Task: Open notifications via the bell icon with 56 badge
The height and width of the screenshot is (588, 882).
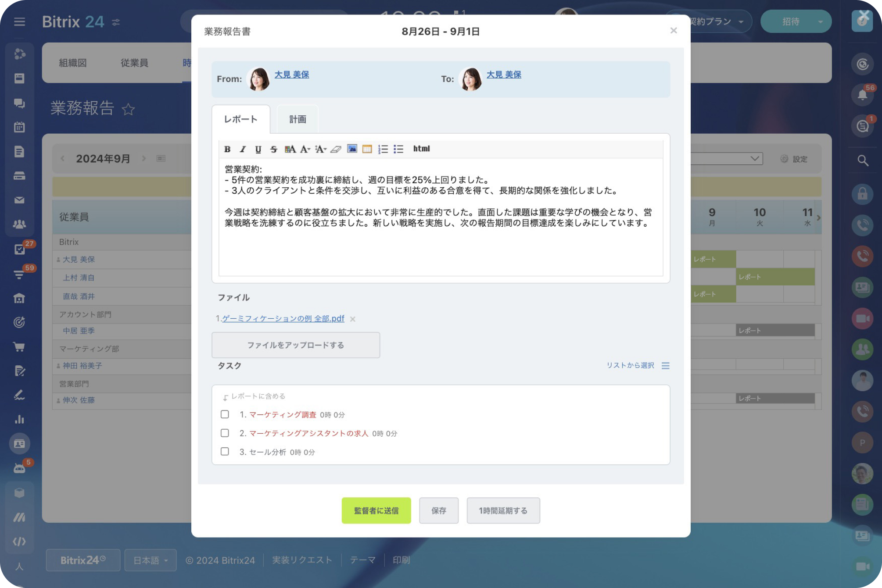Action: tap(863, 95)
